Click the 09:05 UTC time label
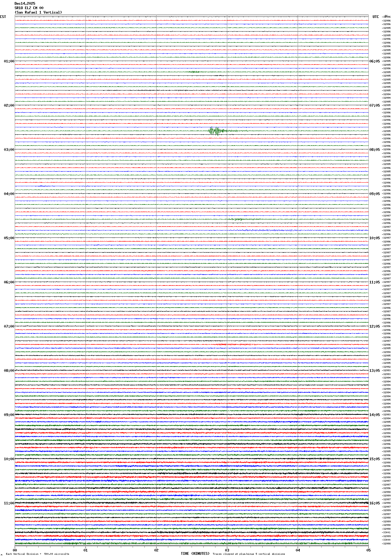Screen dimensions: 392x558 [375, 194]
